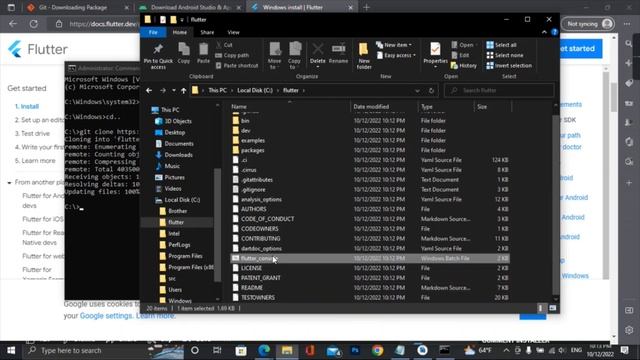Click Select none in ribbon
The width and height of the screenshot is (640, 360).
(x=505, y=55)
